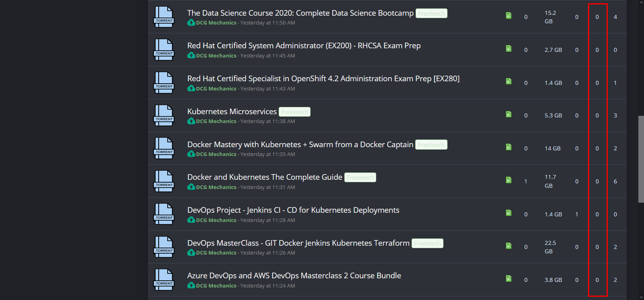Image resolution: width=644 pixels, height=300 pixels.
Task: Click green download icon for Red Hat EX200 row
Action: pos(509,49)
